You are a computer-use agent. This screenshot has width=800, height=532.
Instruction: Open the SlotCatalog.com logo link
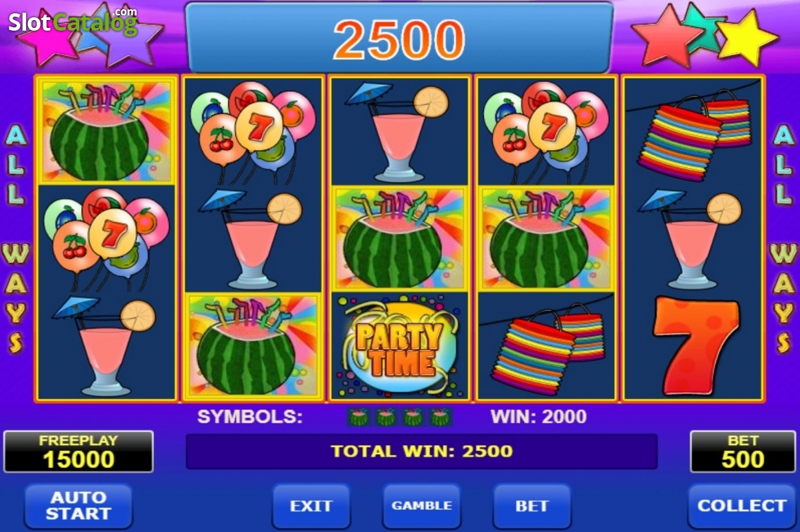pyautogui.click(x=73, y=21)
